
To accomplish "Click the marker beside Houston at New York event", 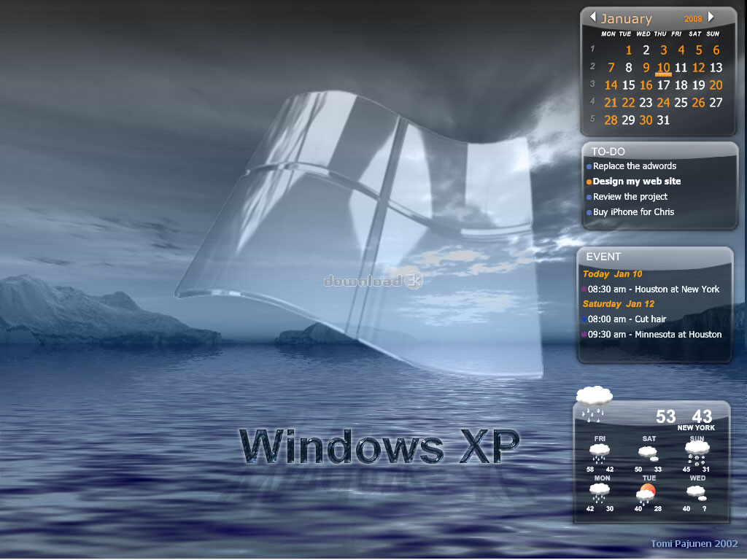I will tap(584, 289).
